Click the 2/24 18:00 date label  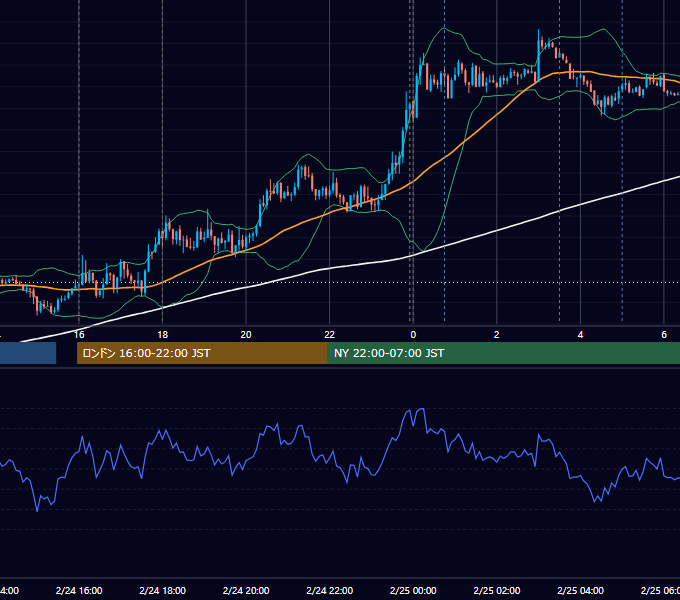[163, 590]
